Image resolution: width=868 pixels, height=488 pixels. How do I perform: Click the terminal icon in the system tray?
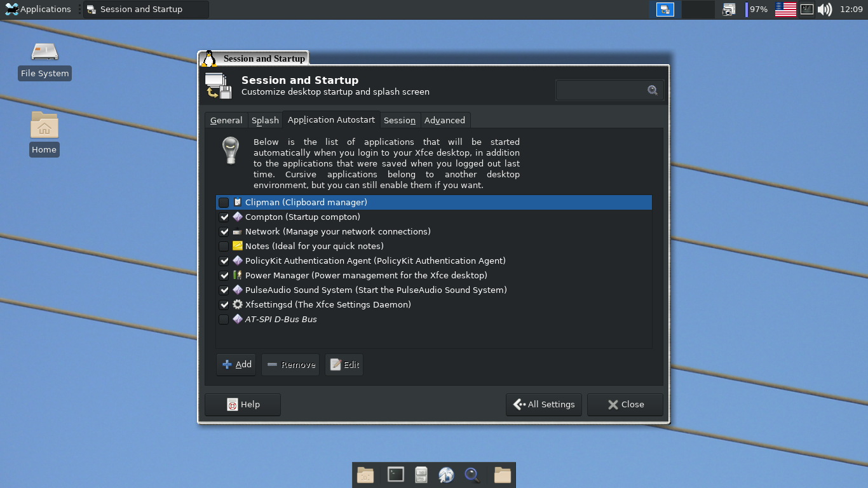click(806, 9)
